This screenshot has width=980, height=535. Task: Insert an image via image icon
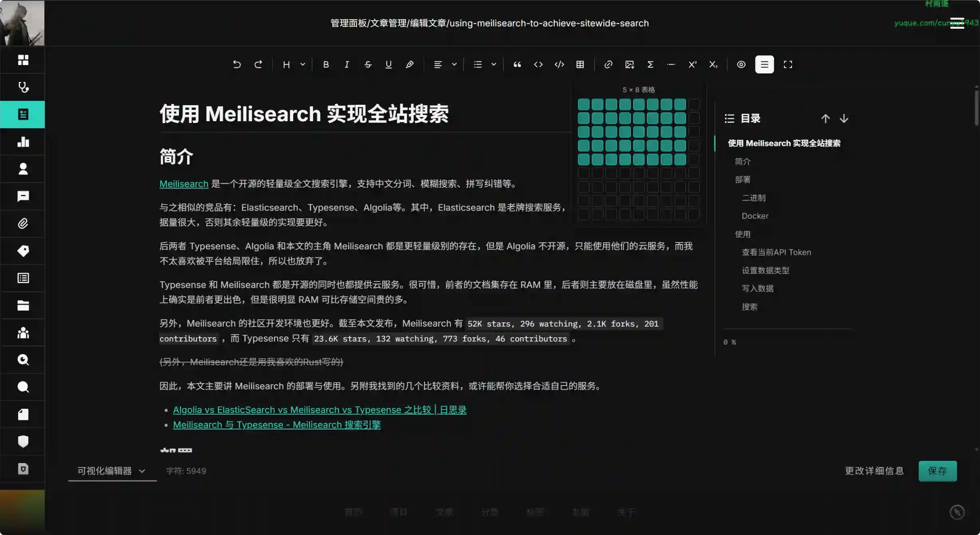[x=629, y=64]
